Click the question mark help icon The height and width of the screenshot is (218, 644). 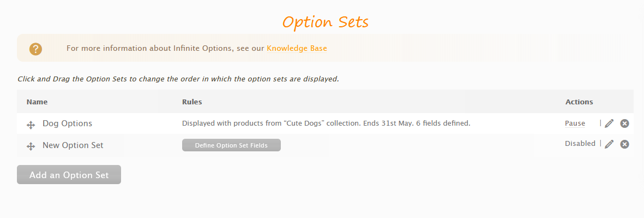click(35, 49)
